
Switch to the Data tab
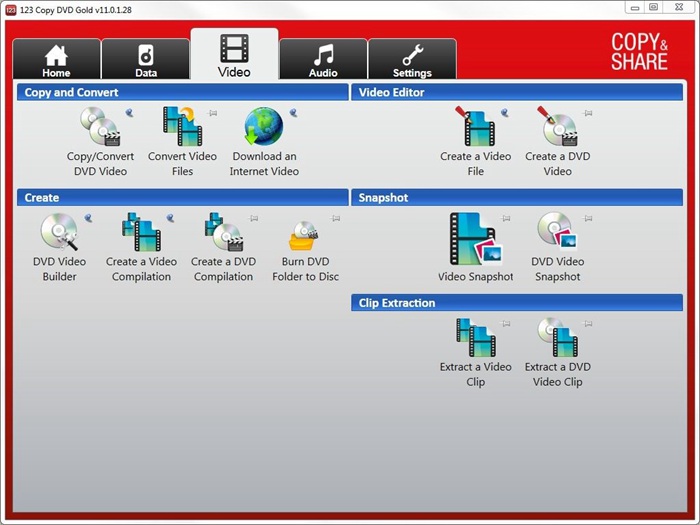coord(146,59)
